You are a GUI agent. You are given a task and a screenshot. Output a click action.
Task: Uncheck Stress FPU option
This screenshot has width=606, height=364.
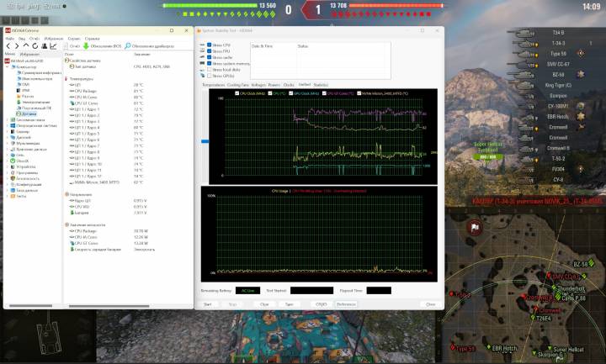(209, 51)
